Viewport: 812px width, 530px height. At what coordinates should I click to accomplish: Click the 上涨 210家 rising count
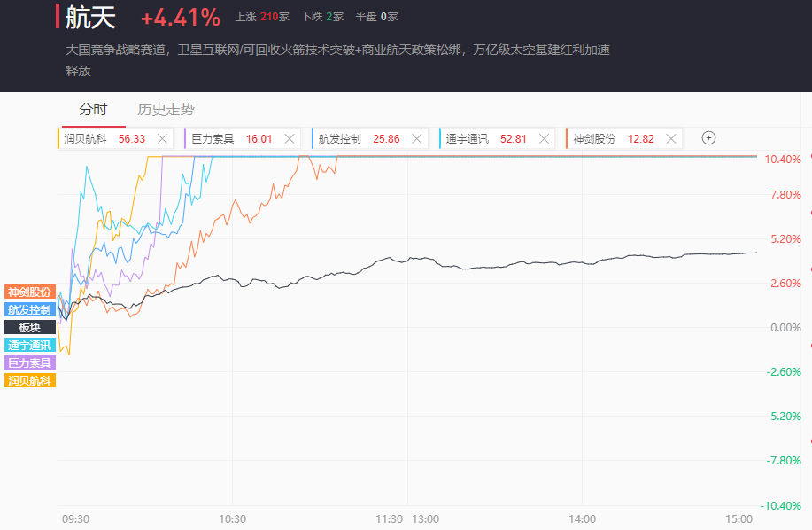coord(262,17)
